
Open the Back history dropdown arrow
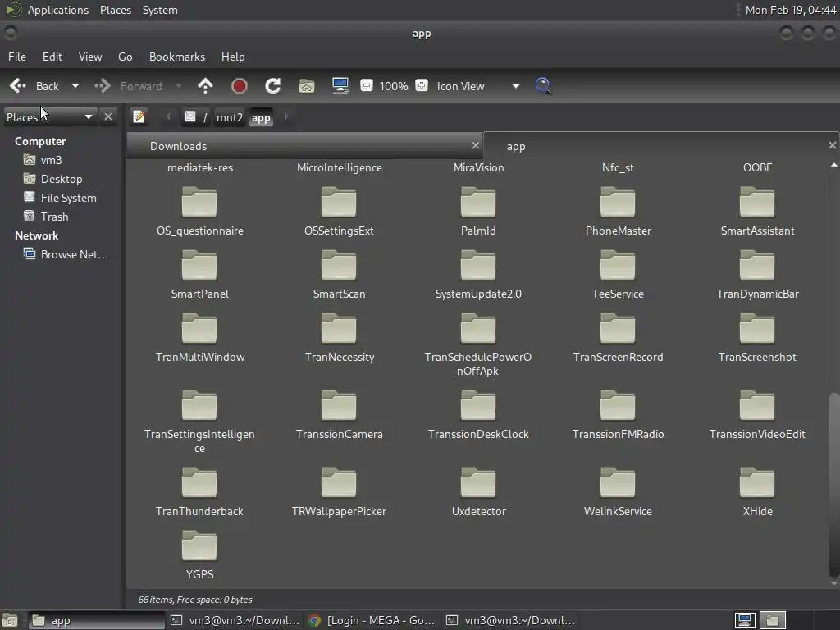75,86
